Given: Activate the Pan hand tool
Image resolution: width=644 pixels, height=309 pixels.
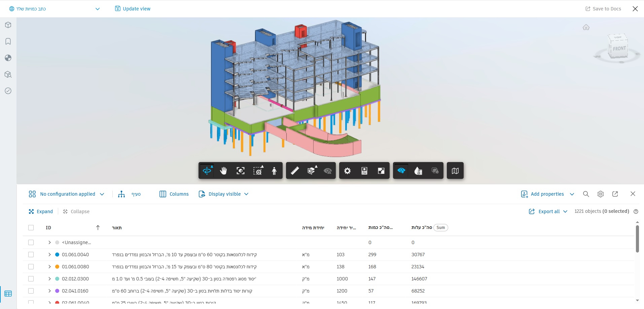Looking at the screenshot, I should [x=223, y=171].
